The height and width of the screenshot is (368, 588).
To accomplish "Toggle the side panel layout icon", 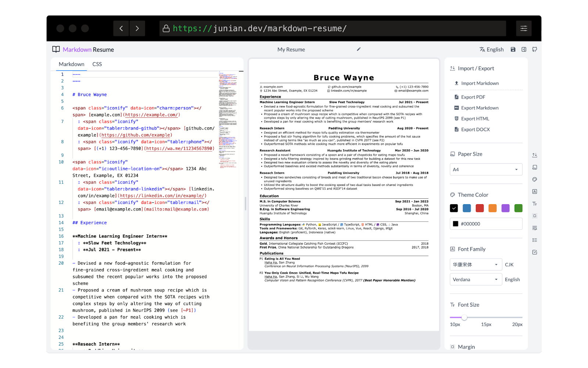I will tap(524, 49).
